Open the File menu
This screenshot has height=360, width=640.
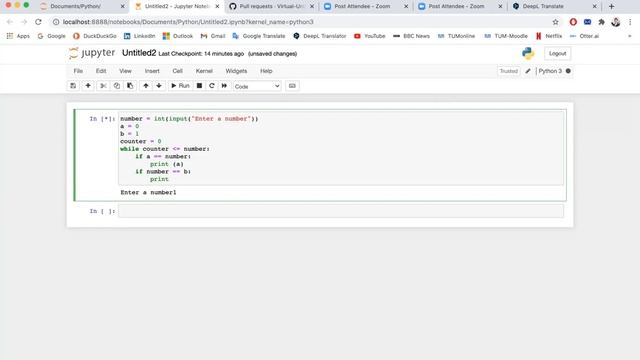tap(78, 71)
